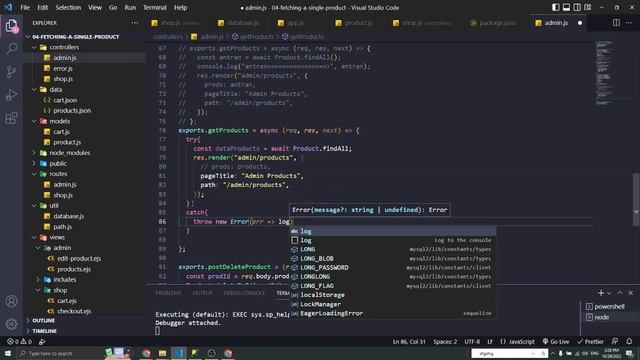
Task: Open products.json in data folder
Action: point(72,111)
